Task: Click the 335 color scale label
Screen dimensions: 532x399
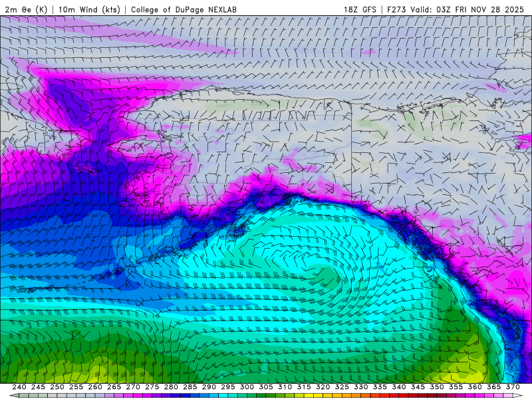Action: pyautogui.click(x=380, y=387)
